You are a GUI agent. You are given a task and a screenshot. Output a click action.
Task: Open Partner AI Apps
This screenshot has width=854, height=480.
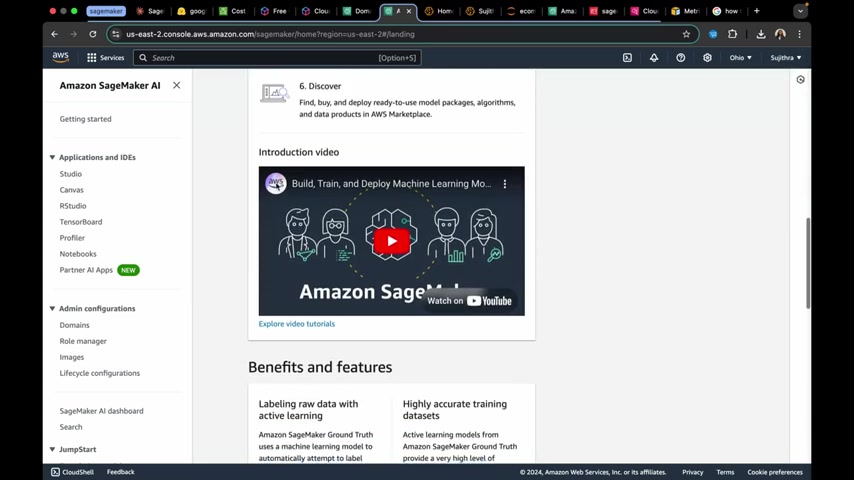[x=86, y=270]
